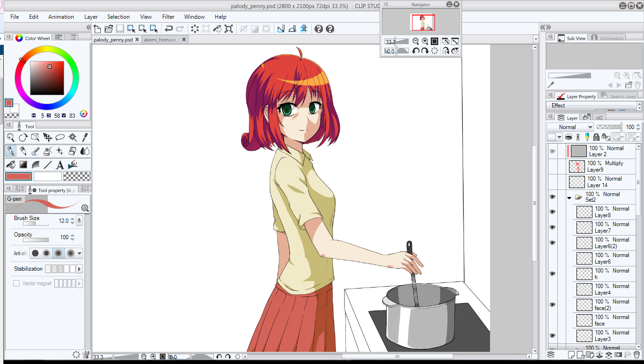Image resolution: width=644 pixels, height=364 pixels.
Task: Collapse the left palette dock
Action: [x=89, y=28]
